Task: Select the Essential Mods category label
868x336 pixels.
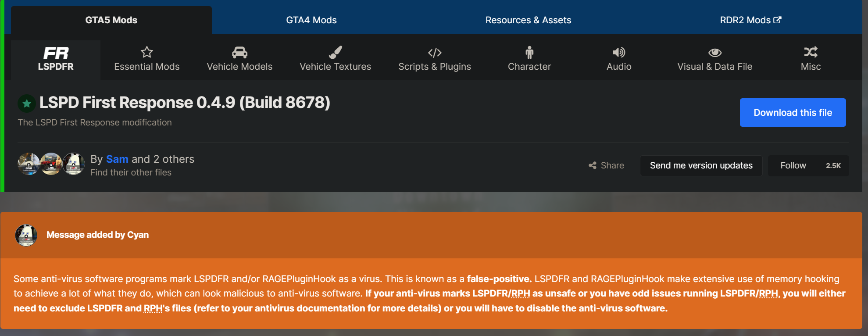Action: pyautogui.click(x=147, y=67)
